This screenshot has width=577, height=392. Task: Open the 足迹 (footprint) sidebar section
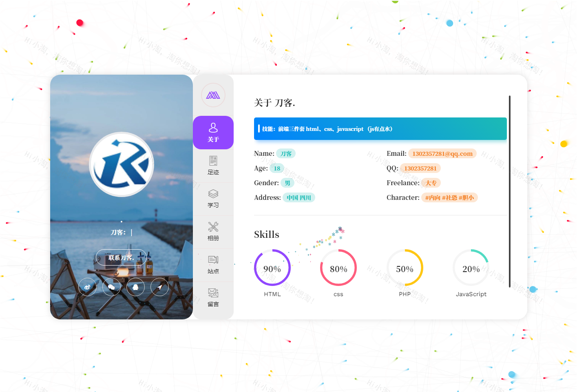click(x=213, y=165)
